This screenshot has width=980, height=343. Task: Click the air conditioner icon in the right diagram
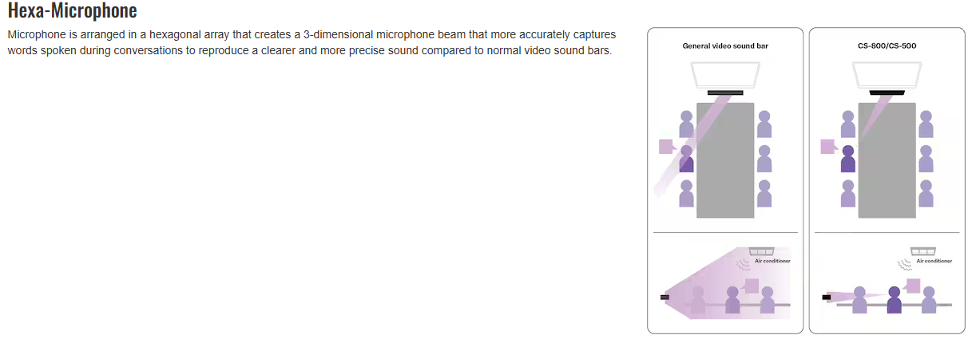point(922,251)
